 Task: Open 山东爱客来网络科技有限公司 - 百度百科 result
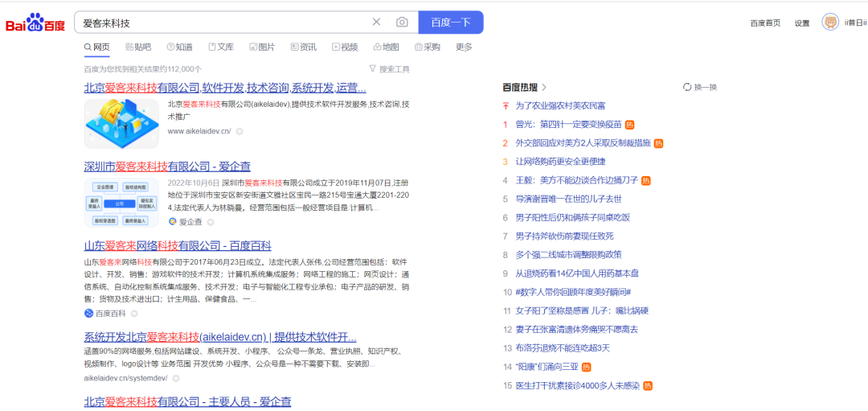177,246
